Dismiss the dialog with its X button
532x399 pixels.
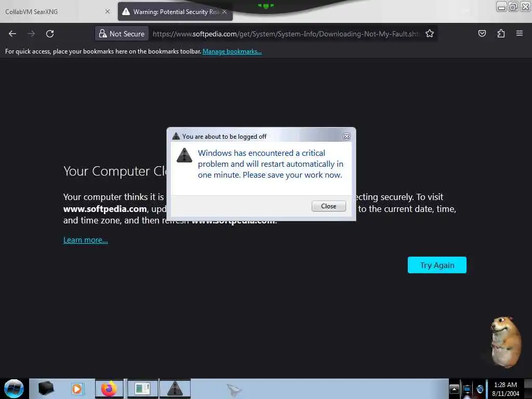[x=347, y=137]
